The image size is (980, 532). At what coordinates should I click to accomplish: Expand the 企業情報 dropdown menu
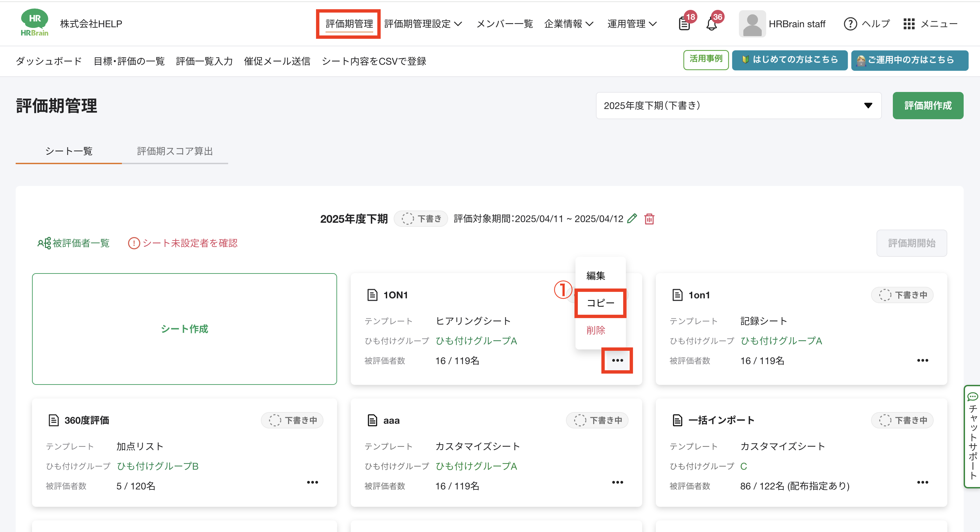[568, 24]
